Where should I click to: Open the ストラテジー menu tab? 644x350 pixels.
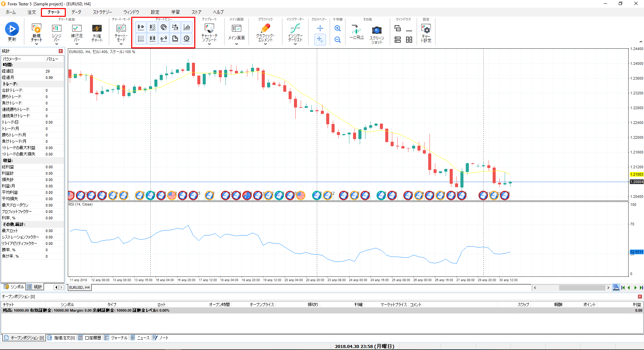(x=102, y=12)
